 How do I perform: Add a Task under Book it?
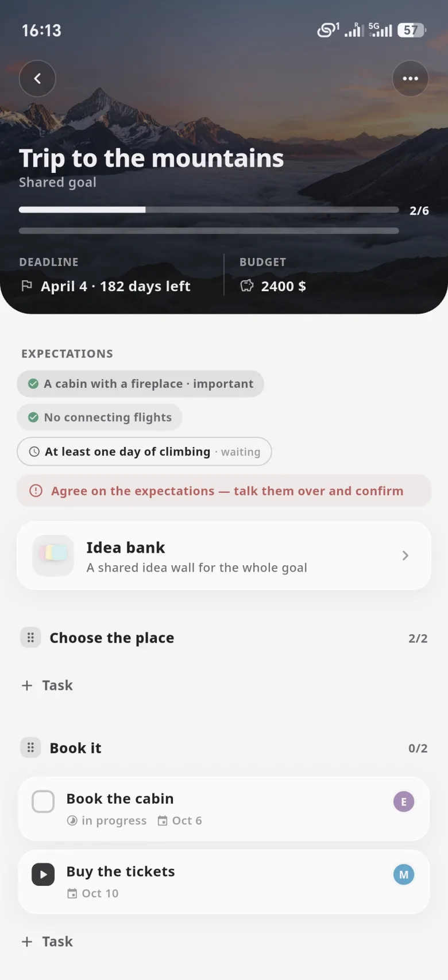coord(47,942)
